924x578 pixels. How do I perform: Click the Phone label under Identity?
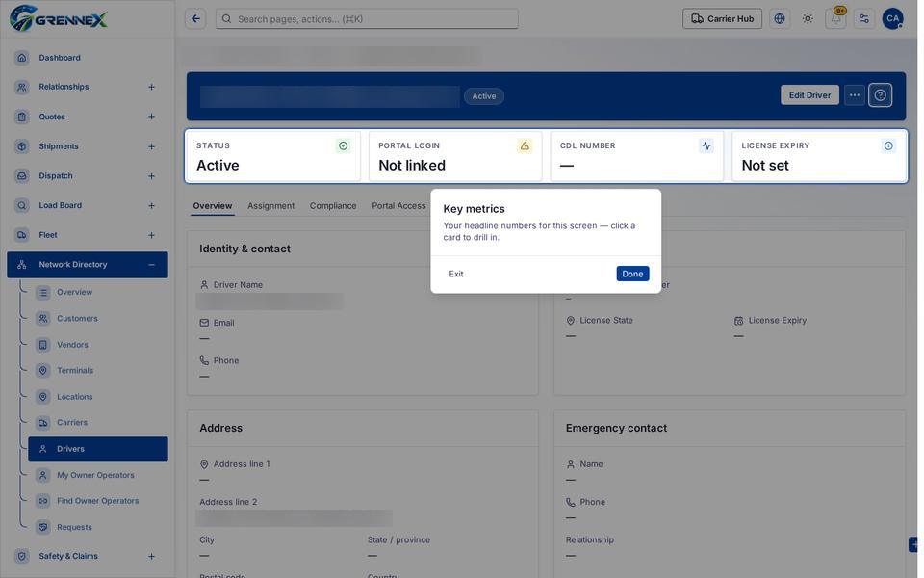pos(226,360)
